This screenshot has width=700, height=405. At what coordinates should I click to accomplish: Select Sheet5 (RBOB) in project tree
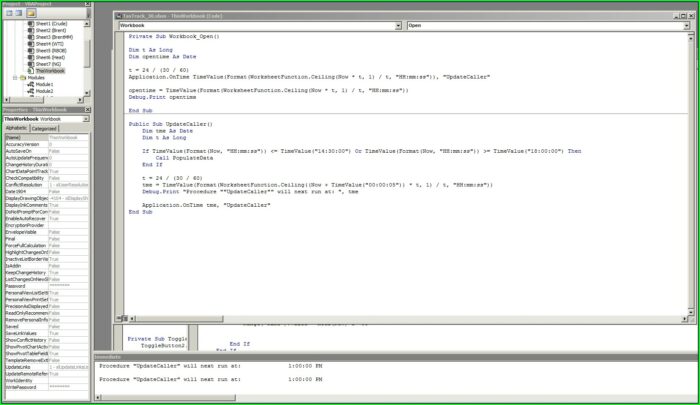coord(51,50)
